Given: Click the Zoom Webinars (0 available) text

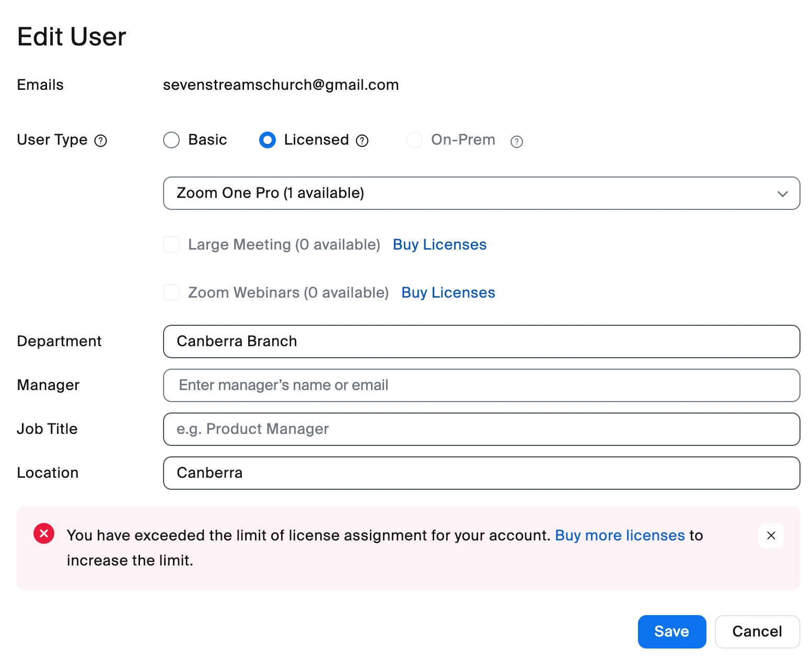Looking at the screenshot, I should 288,292.
